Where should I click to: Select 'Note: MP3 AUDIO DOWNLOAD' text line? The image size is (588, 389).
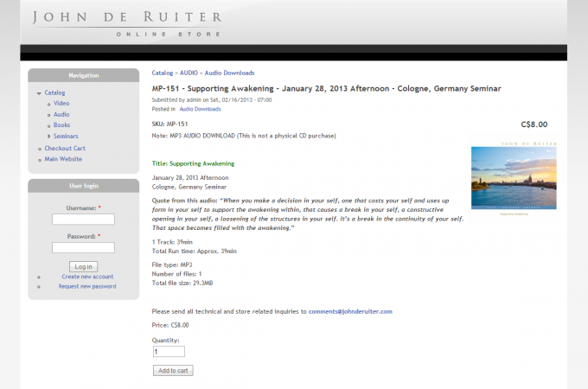pyautogui.click(x=244, y=136)
